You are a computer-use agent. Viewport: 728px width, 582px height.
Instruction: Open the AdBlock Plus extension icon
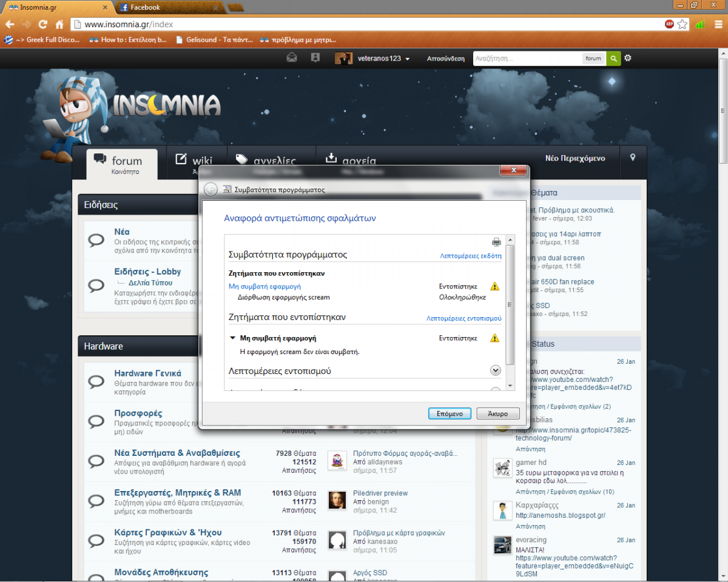[x=669, y=24]
